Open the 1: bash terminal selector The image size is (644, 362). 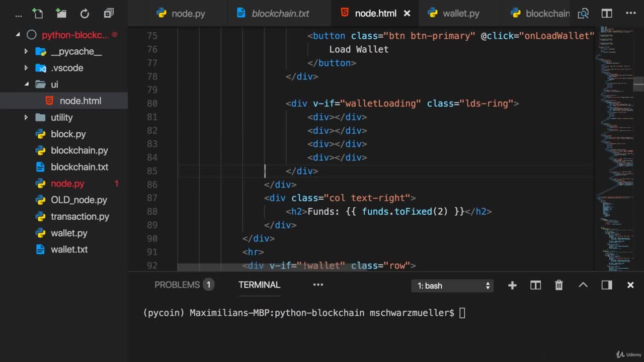(453, 286)
